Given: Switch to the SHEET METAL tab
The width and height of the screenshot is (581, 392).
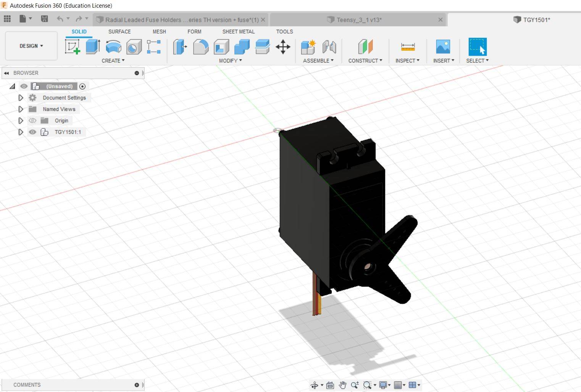Looking at the screenshot, I should pyautogui.click(x=239, y=32).
